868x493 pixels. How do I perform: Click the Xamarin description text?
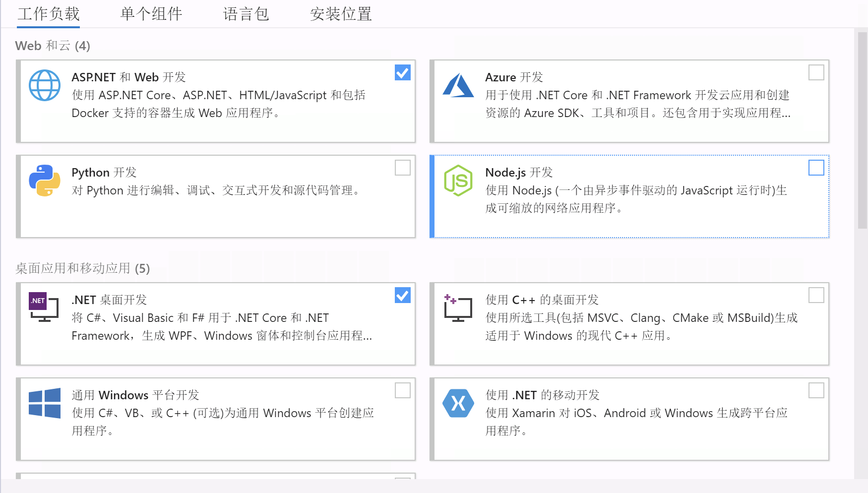636,422
